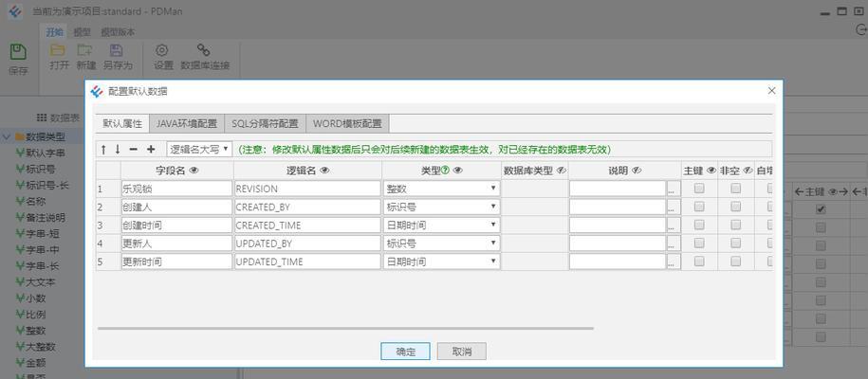Remove a row with the minus icon
Screen dimensions: 868x379
coord(134,150)
